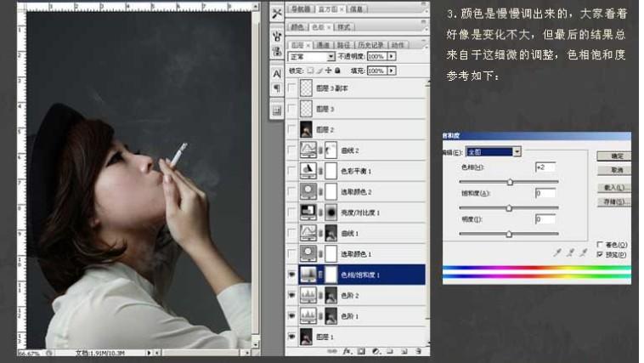Open the brushes panel icon in side dock
This screenshot has height=363, width=644.
click(x=277, y=37)
